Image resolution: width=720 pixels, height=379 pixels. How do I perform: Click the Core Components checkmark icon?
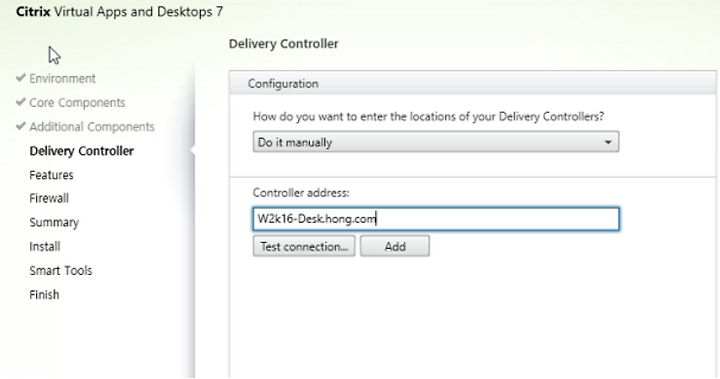(x=20, y=102)
